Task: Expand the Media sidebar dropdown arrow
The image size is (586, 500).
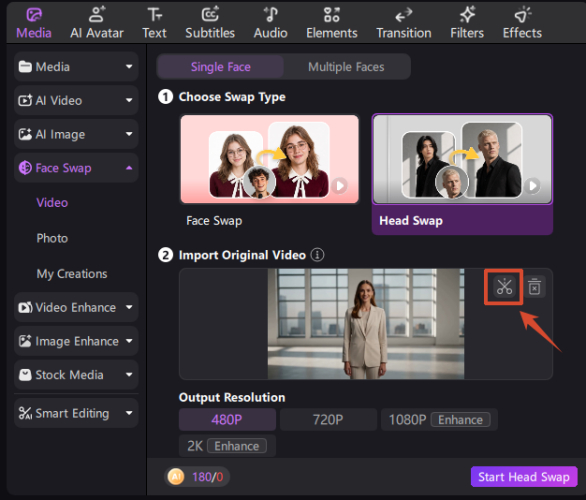Action: pyautogui.click(x=129, y=67)
